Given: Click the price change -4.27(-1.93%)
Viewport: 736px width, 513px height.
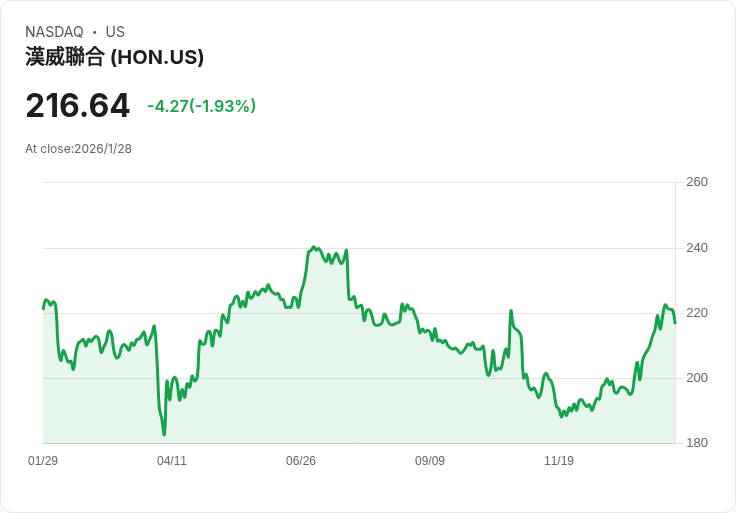Looking at the screenshot, I should point(201,106).
